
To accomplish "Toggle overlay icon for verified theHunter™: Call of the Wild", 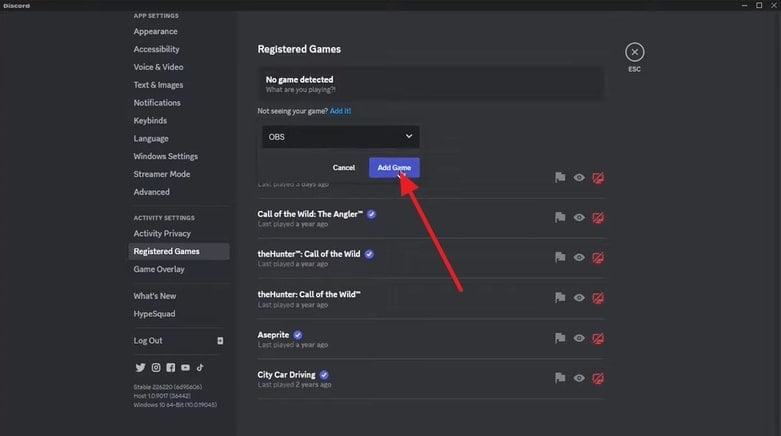I will (x=598, y=258).
